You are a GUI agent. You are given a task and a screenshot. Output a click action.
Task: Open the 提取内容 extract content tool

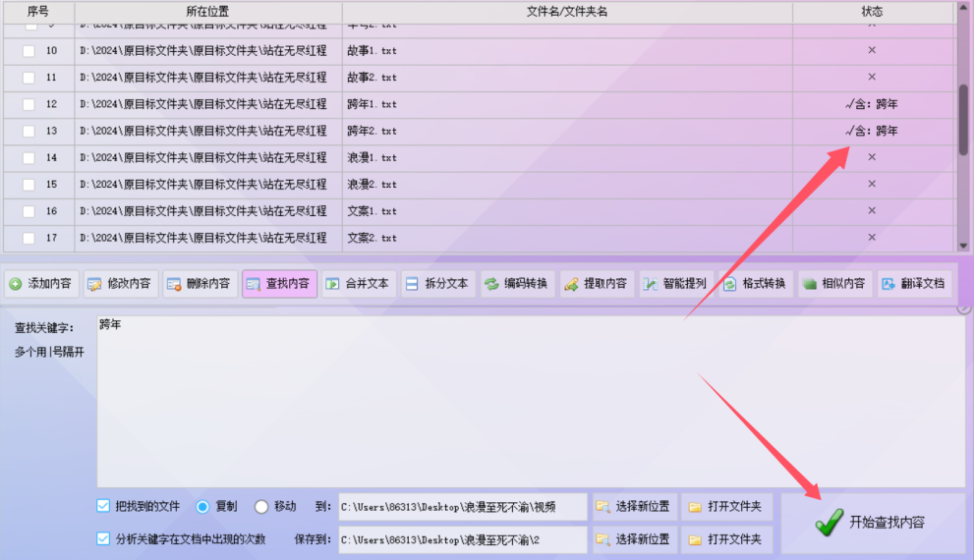click(x=595, y=284)
